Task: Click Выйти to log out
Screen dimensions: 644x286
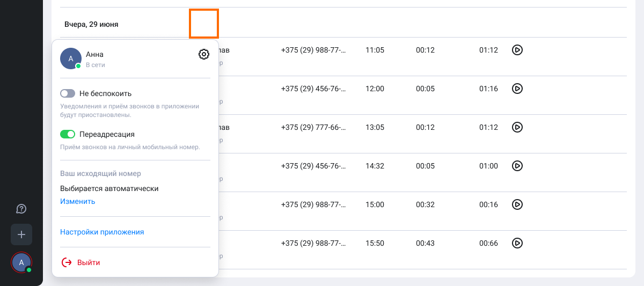Action: [89, 262]
